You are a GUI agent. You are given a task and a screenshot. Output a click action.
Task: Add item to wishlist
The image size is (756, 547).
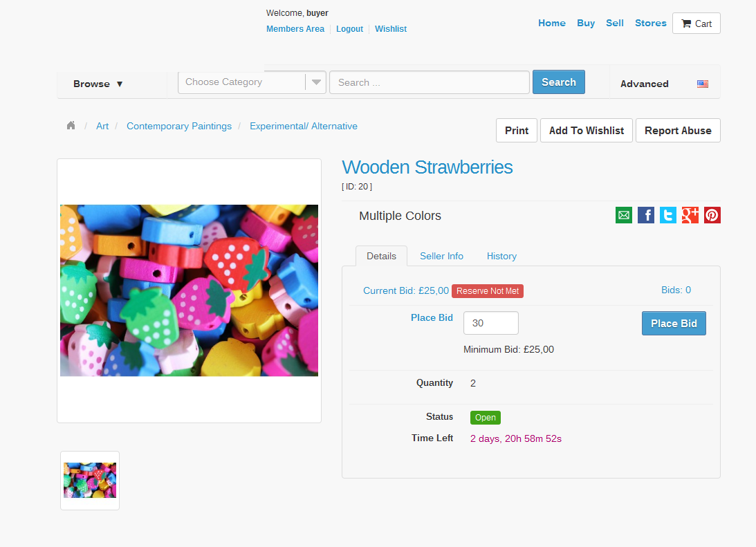tap(587, 131)
